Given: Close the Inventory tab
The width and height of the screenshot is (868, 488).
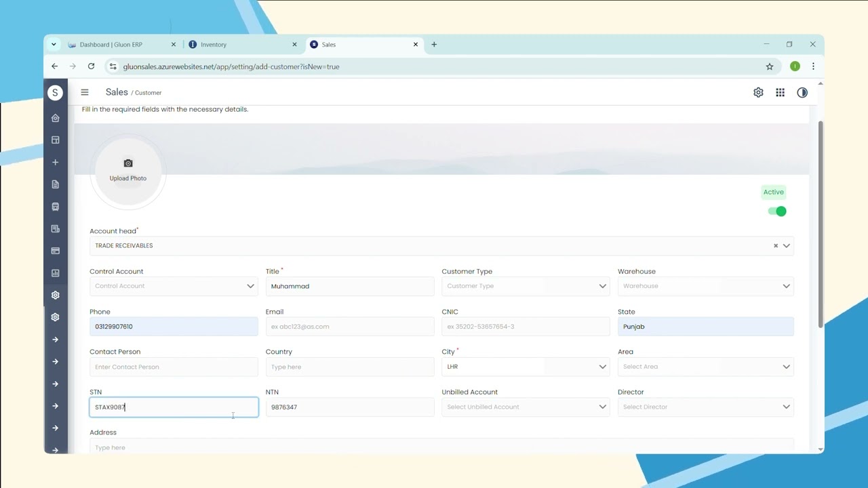Looking at the screenshot, I should (294, 45).
